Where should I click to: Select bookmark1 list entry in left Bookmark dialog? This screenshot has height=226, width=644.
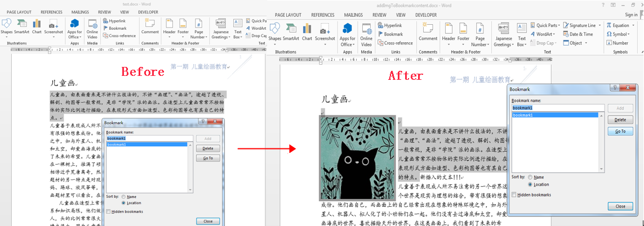pos(146,144)
